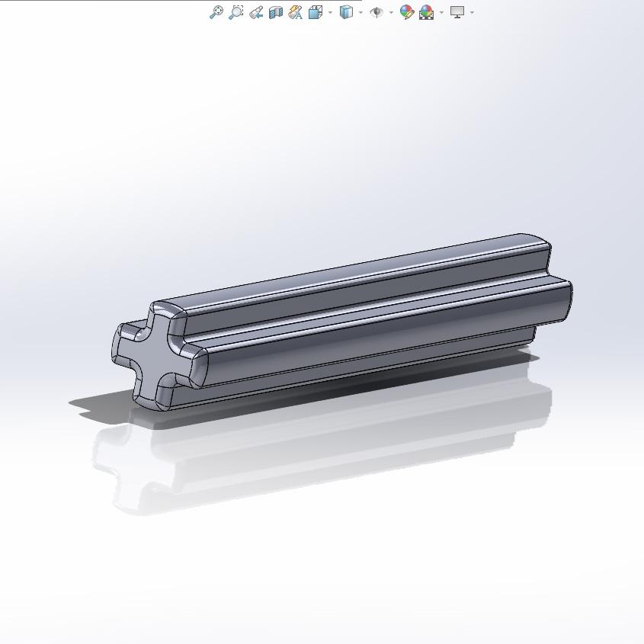The height and width of the screenshot is (644, 644).
Task: Toggle the Section View tool
Action: tap(276, 12)
